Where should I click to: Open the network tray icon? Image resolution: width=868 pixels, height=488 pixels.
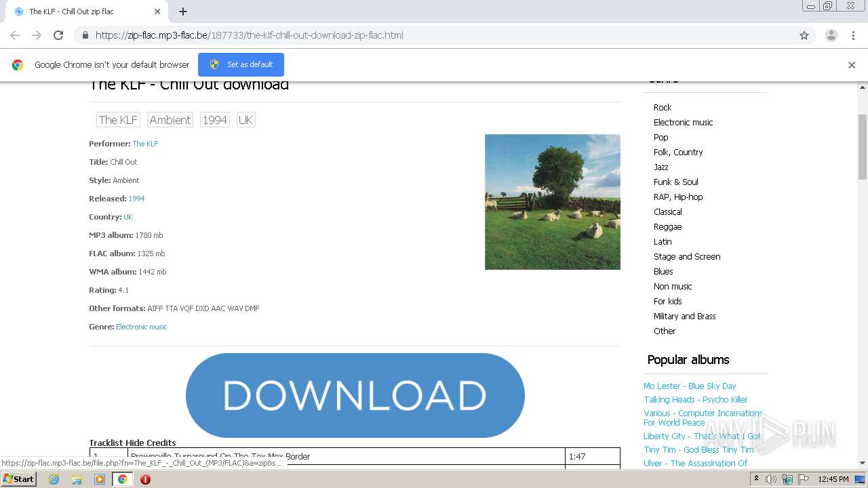[787, 479]
